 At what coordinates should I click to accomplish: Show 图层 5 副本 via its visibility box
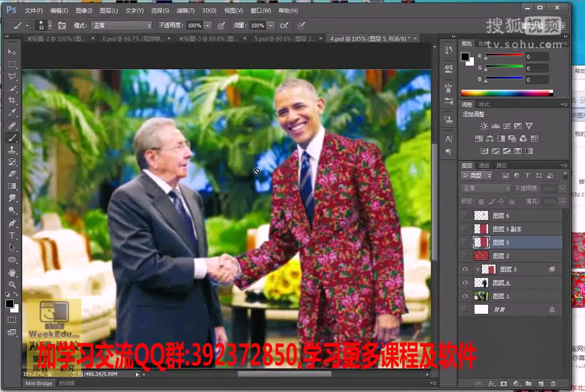coord(465,229)
